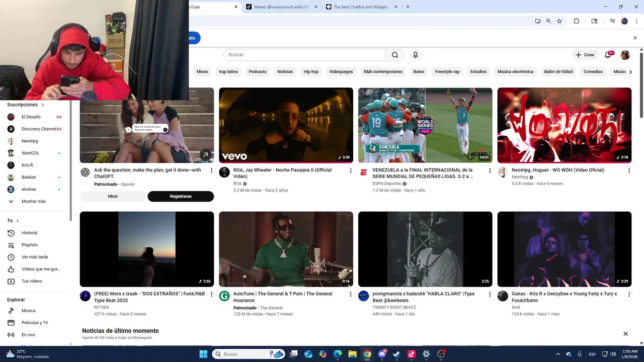
Task: Open Películas y TV under Explorar
Action: coord(35,323)
